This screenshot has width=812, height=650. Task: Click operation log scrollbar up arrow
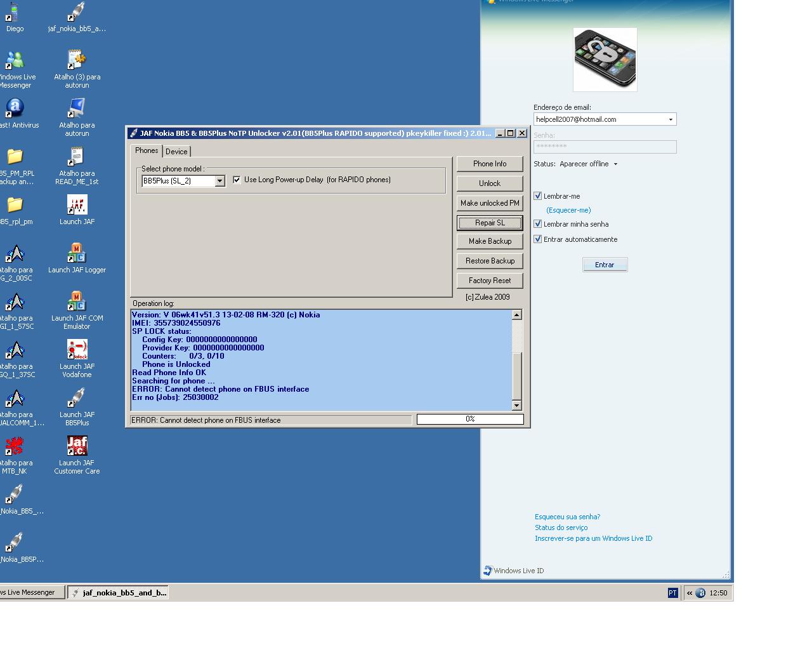click(516, 315)
